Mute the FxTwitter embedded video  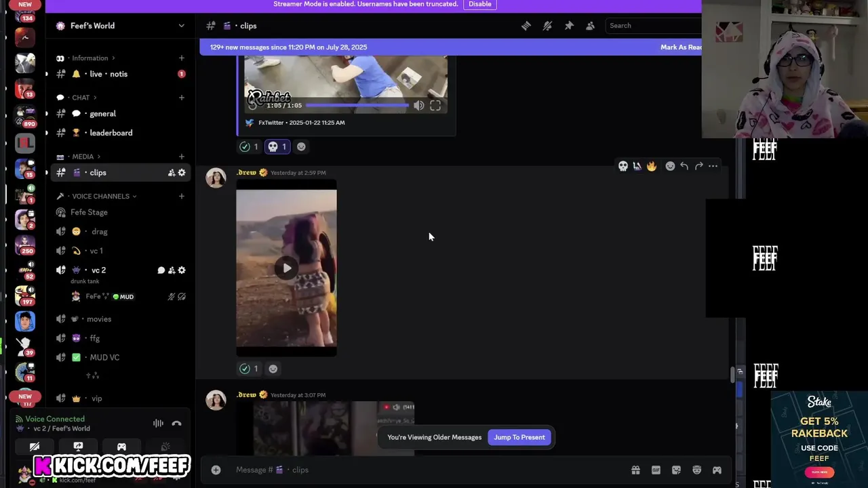[x=418, y=106]
